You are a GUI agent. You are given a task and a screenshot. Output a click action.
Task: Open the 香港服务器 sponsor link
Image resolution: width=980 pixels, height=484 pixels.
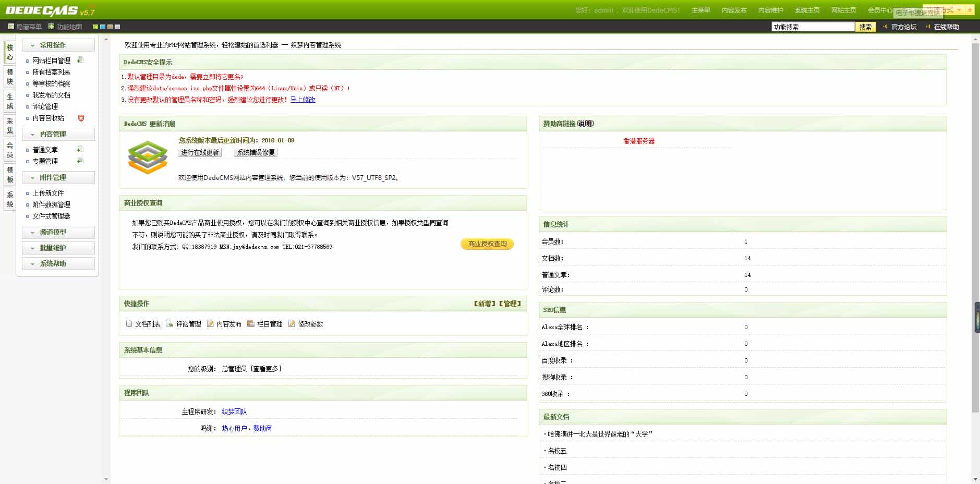(639, 141)
